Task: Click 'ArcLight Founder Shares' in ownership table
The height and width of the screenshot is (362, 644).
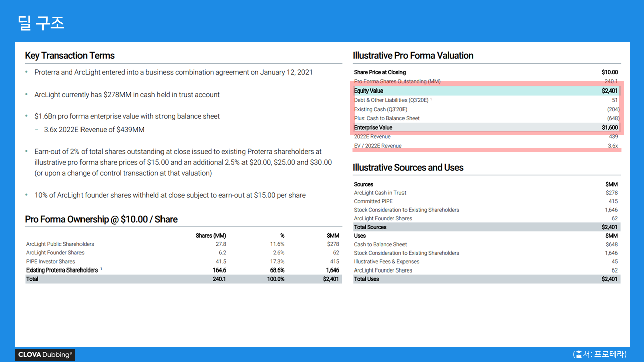Action: (55, 253)
